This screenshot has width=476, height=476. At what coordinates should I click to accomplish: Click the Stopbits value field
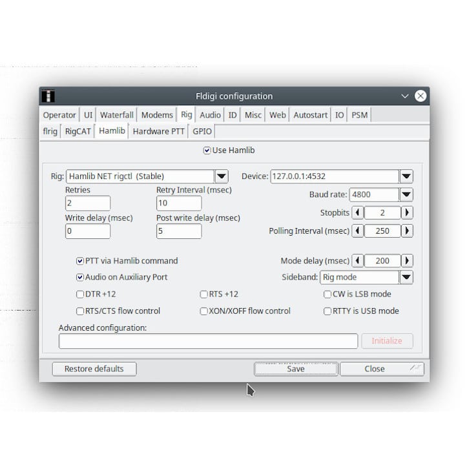tap(382, 212)
